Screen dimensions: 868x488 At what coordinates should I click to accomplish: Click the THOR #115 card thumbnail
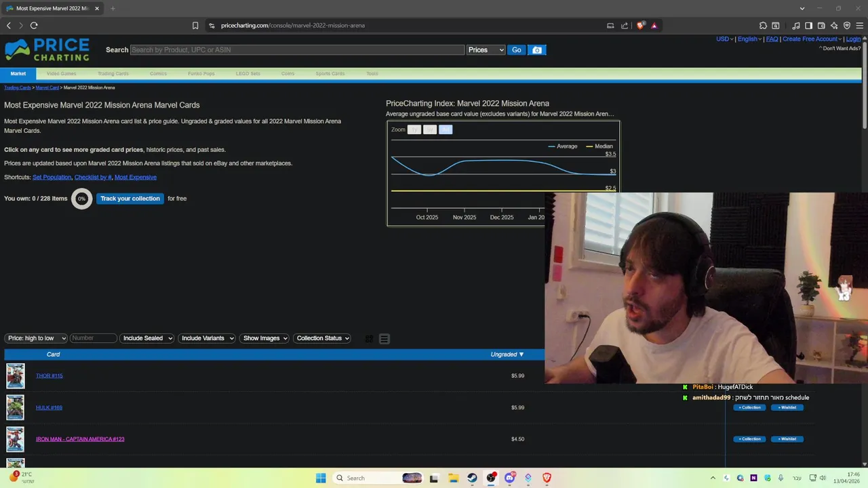coord(16,376)
